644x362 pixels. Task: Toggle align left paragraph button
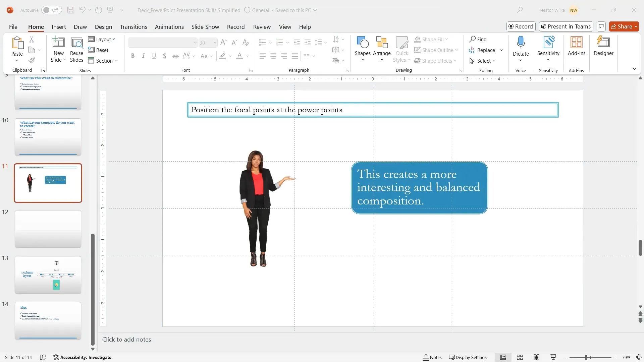263,56
